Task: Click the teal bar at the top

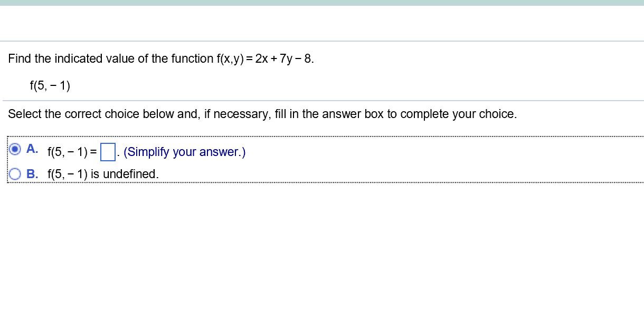Action: point(322,3)
